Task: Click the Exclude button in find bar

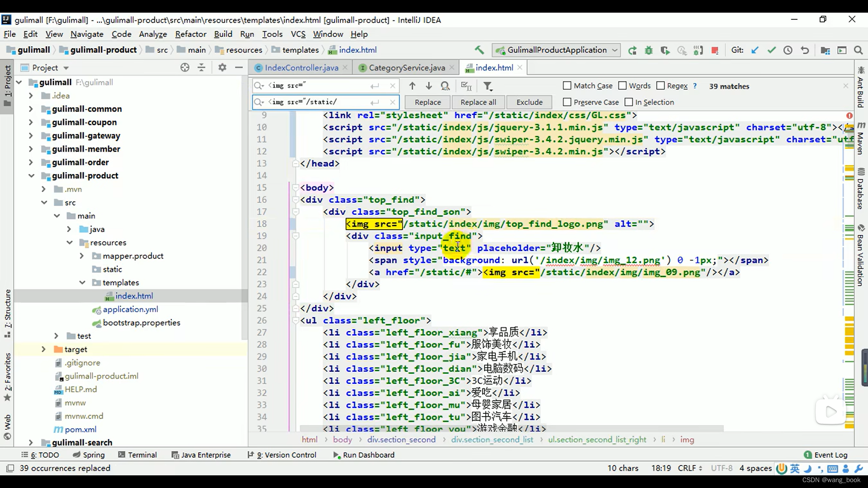Action: pyautogui.click(x=529, y=102)
